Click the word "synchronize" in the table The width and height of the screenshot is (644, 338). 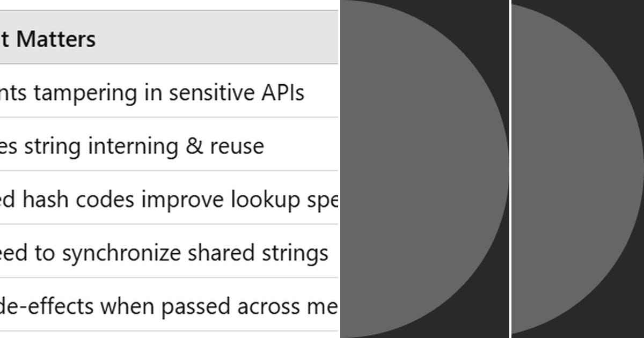click(121, 253)
